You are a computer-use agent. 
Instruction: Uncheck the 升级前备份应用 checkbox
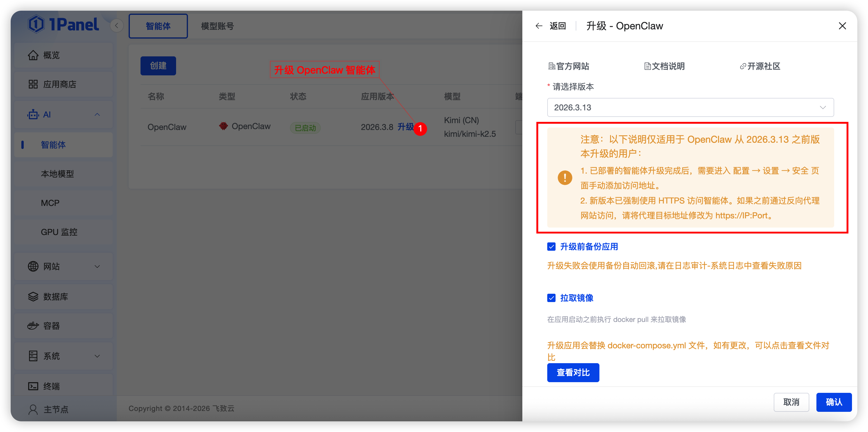point(551,247)
